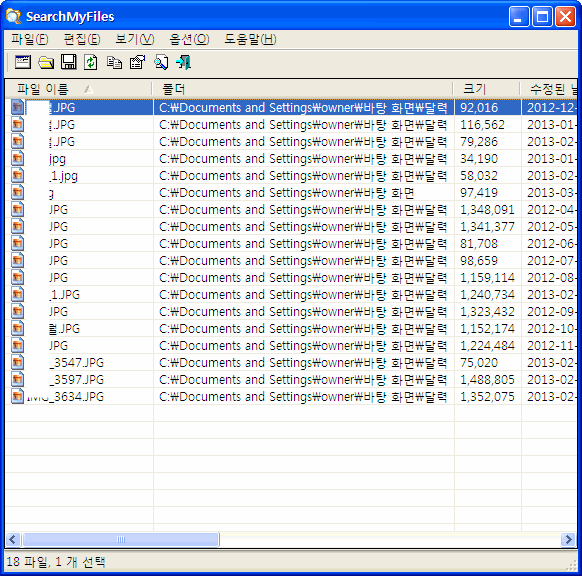This screenshot has height=576, width=582.
Task: Select the file name _3547.JPG
Action: click(x=77, y=363)
